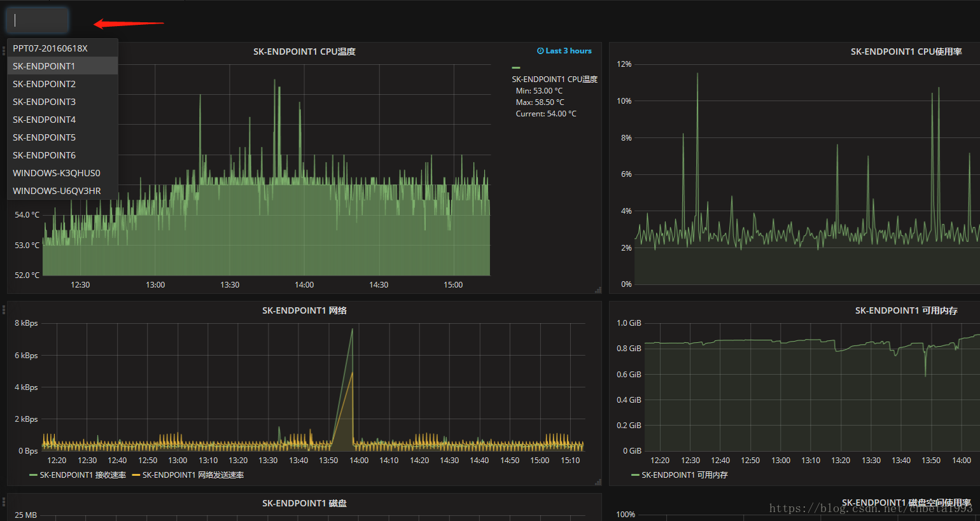Click the row handle dots beside 网络 panel
Screen dimensions: 980x521
(x=4, y=310)
